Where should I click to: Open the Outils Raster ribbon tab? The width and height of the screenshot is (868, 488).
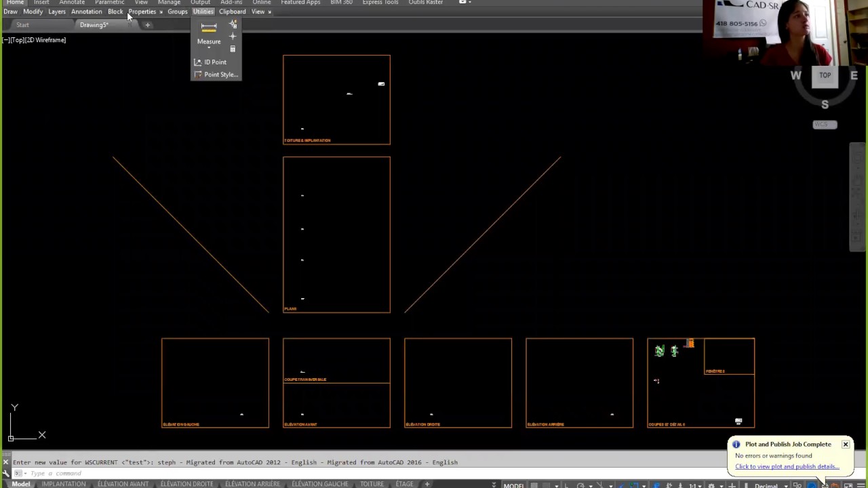pos(425,3)
